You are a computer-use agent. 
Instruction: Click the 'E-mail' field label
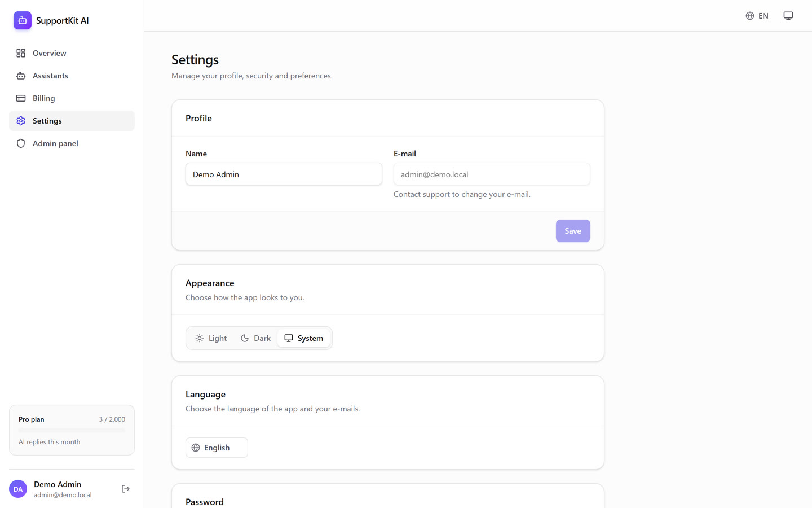[405, 154]
